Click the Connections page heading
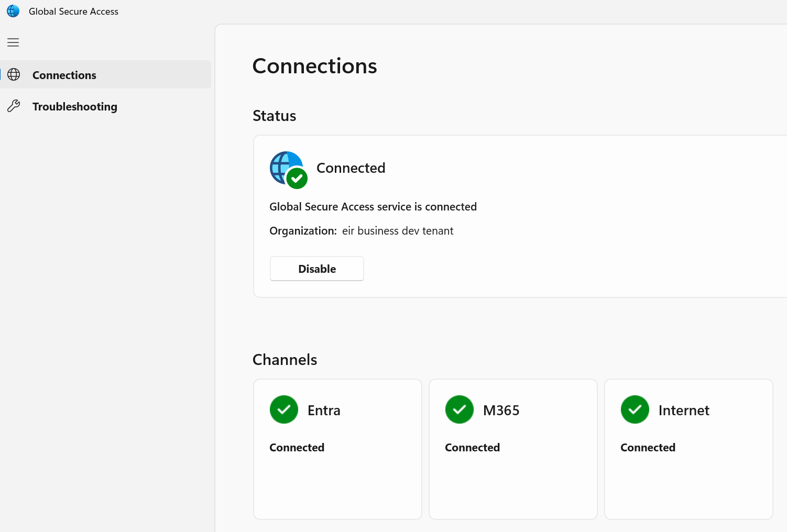 pos(315,66)
